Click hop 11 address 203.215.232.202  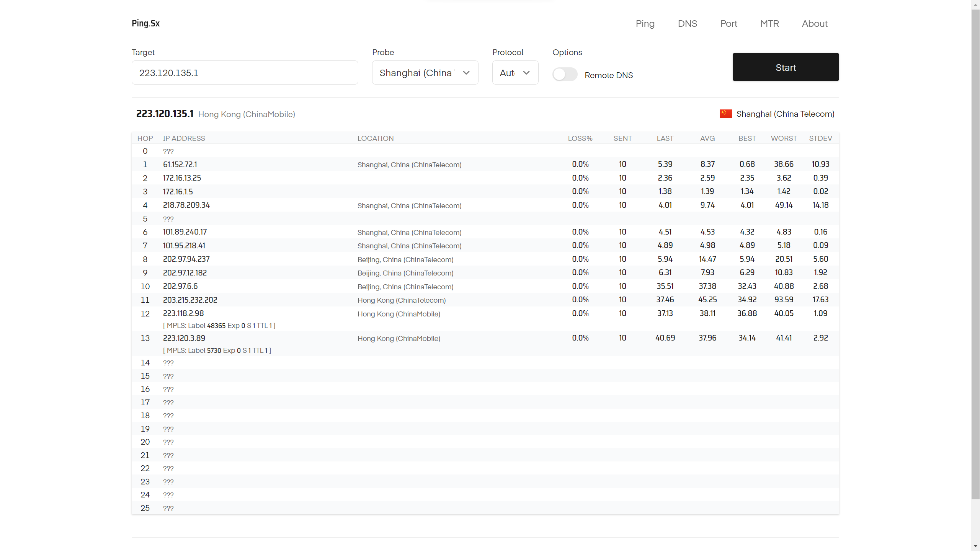tap(190, 300)
